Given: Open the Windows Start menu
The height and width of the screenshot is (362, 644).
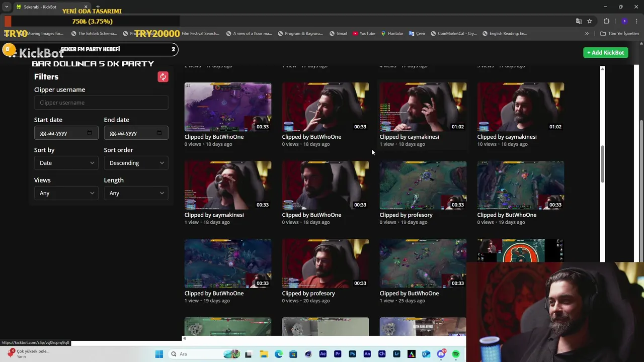Looking at the screenshot, I should pos(159,354).
